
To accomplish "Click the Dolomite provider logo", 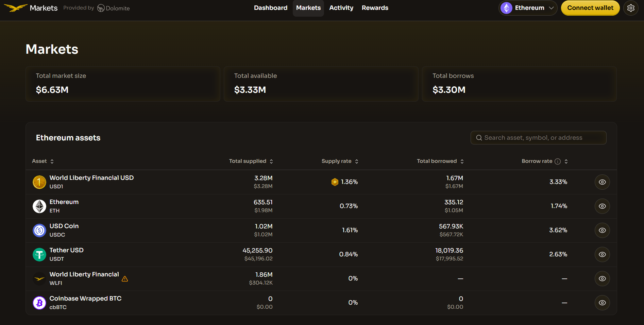I will pyautogui.click(x=114, y=8).
